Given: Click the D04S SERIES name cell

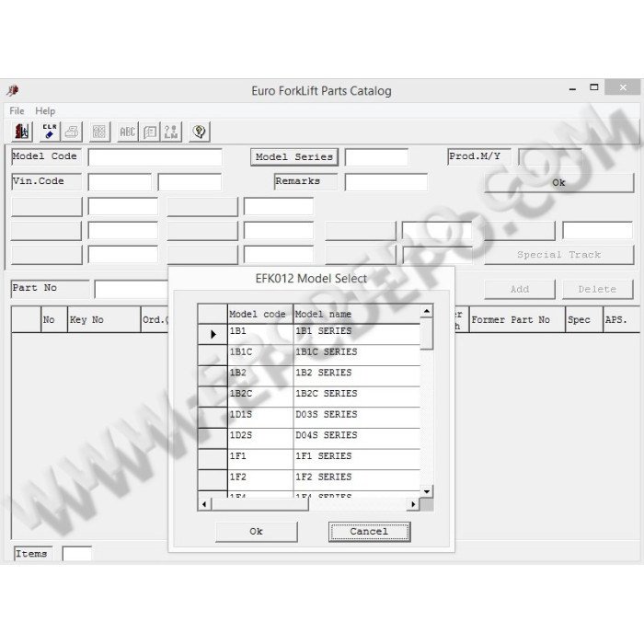Looking at the screenshot, I should pyautogui.click(x=357, y=439).
